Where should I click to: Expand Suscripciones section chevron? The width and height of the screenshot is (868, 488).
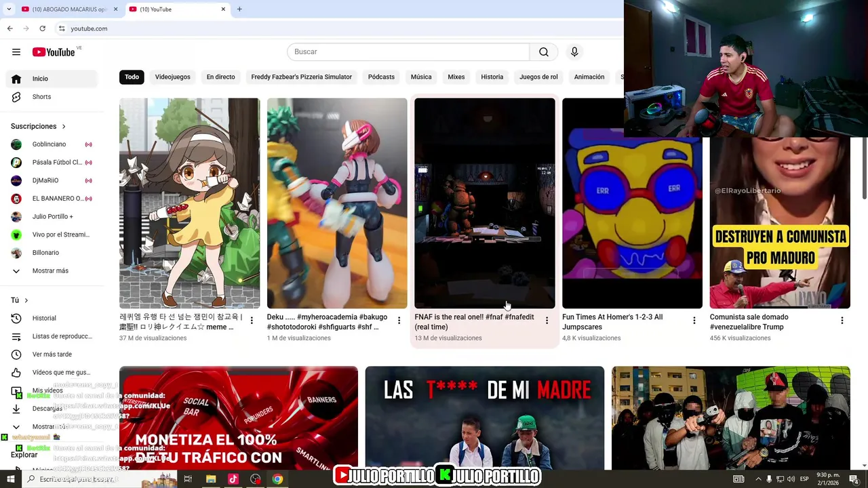click(x=64, y=127)
